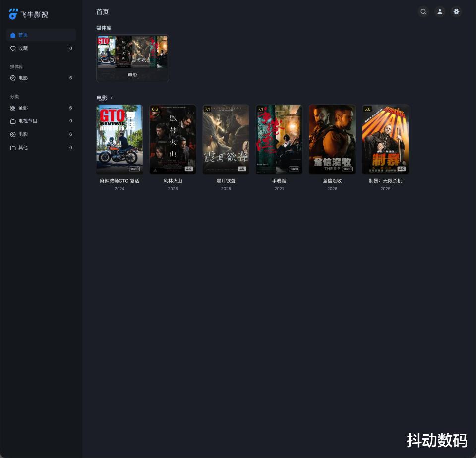Show 其他 category
476x458 pixels.
(41, 148)
